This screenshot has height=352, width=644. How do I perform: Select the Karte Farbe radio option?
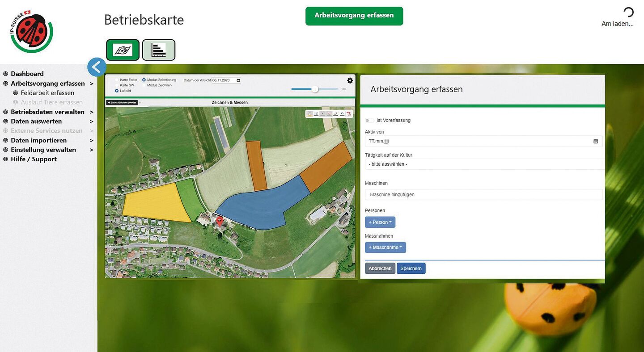pyautogui.click(x=117, y=80)
